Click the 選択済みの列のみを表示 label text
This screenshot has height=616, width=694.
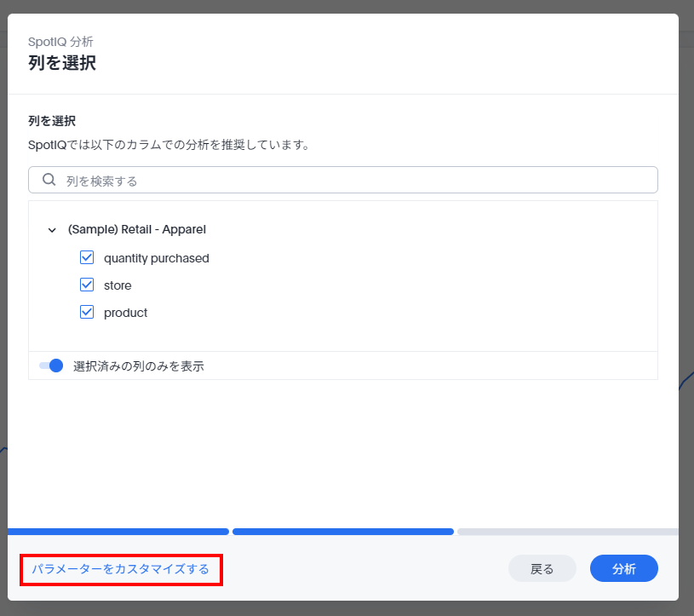click(138, 366)
